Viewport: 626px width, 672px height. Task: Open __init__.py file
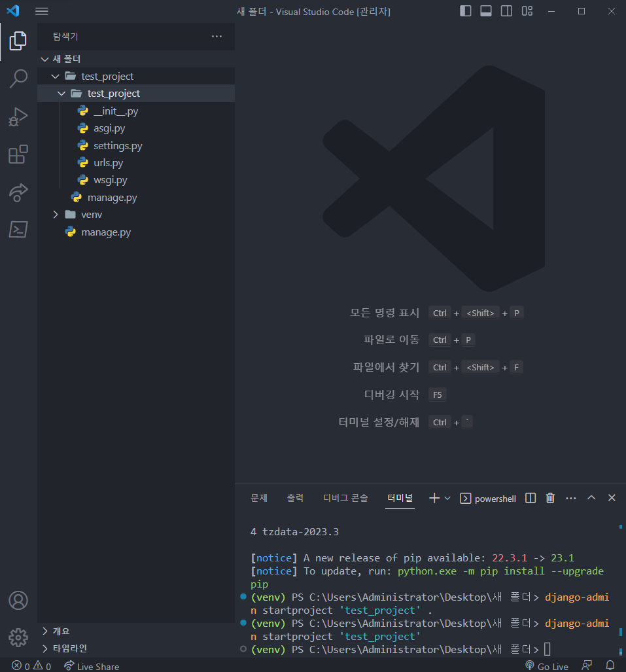point(136,111)
